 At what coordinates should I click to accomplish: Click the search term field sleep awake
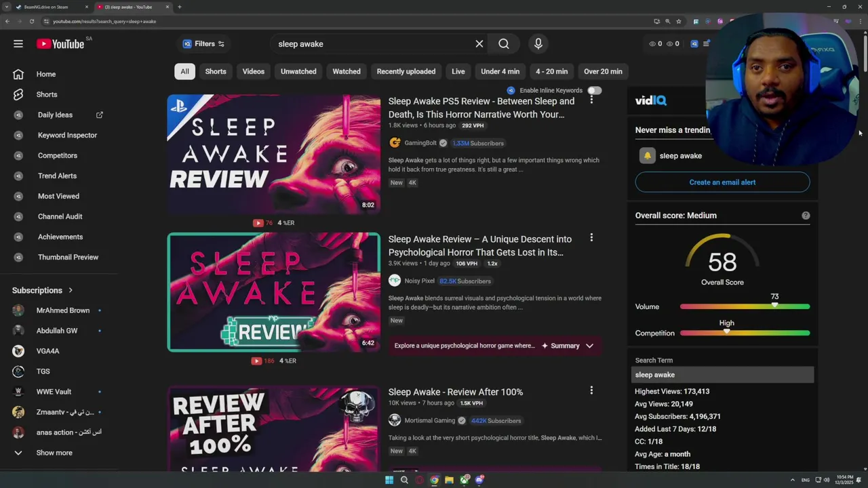(x=722, y=375)
